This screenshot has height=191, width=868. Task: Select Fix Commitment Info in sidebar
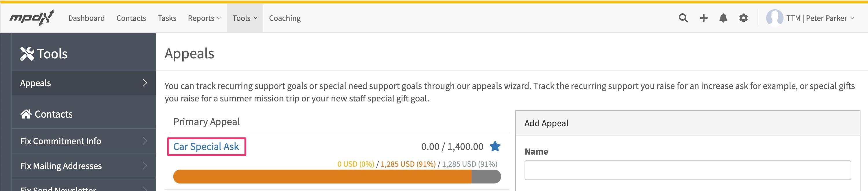point(84,141)
